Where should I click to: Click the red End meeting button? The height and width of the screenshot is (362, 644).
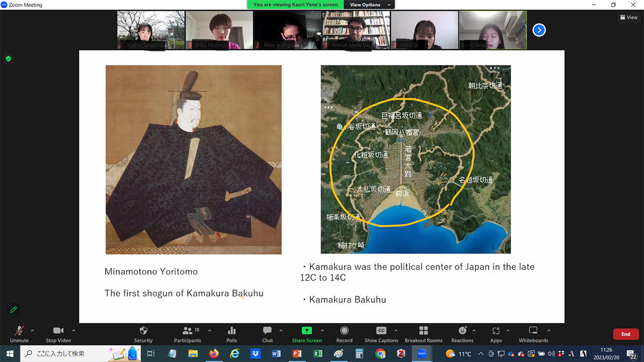coord(626,334)
